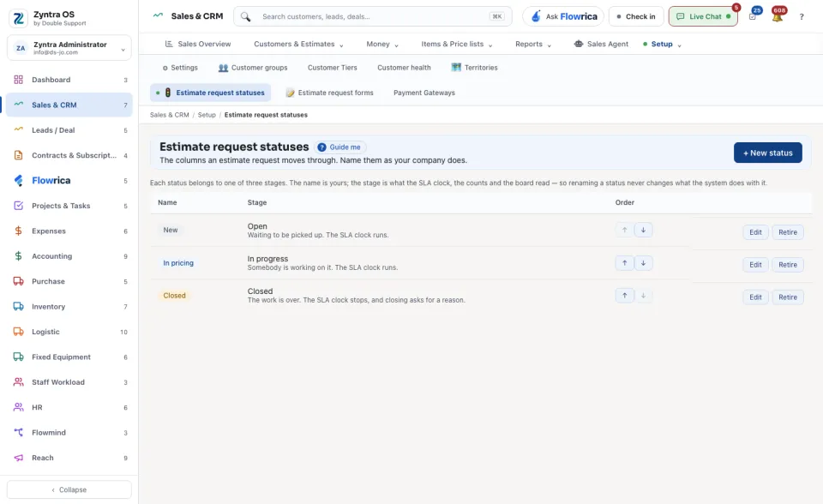Expand the Zyntra Administrator account dropdown
Viewport: 823px width, 504px height.
(69, 48)
